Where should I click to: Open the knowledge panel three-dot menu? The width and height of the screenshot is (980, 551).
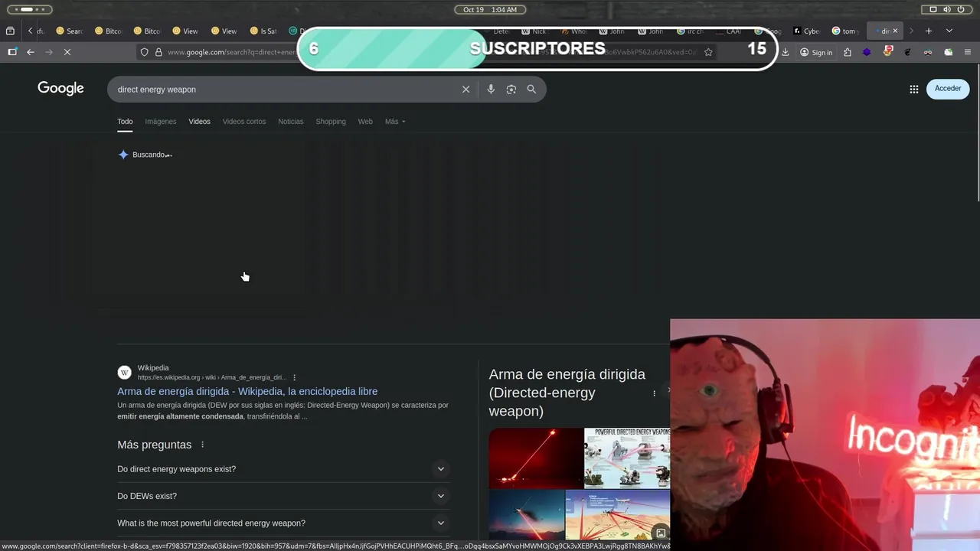pyautogui.click(x=654, y=393)
